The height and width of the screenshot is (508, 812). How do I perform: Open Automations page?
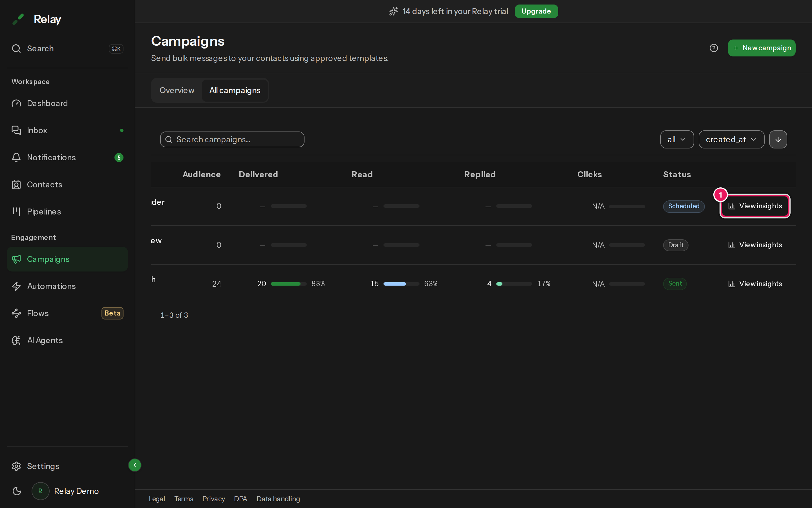[x=67, y=286]
